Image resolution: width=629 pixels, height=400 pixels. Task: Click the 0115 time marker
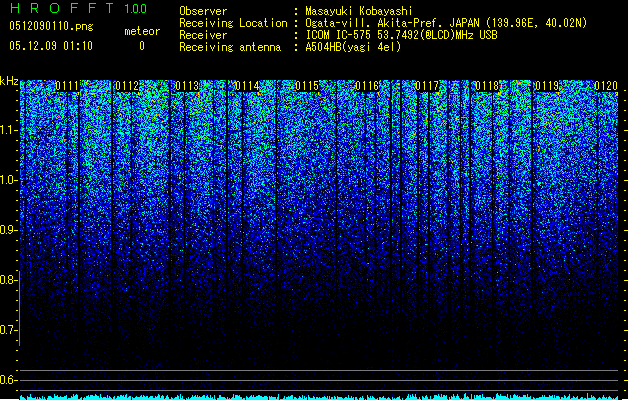coord(307,86)
